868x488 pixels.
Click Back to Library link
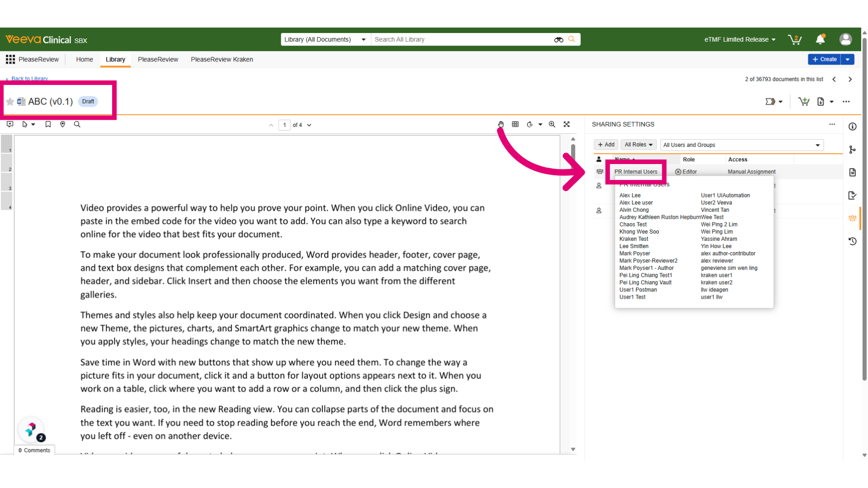(29, 79)
